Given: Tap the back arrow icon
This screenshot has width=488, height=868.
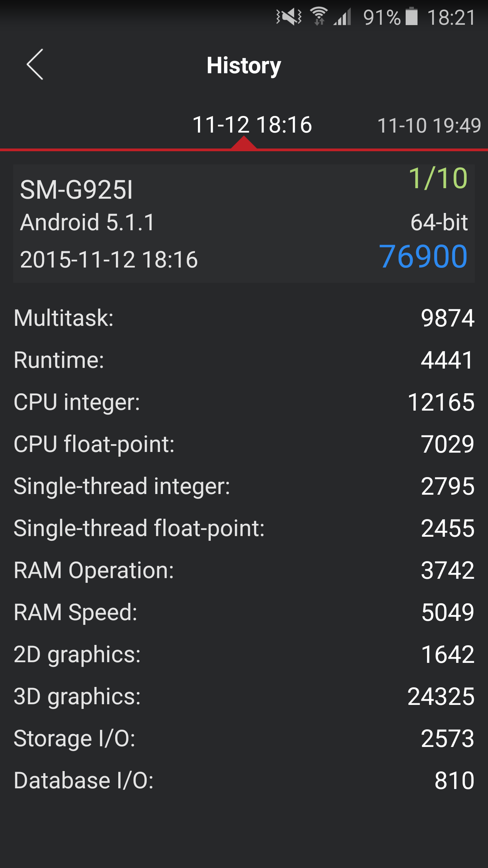Looking at the screenshot, I should click(35, 64).
